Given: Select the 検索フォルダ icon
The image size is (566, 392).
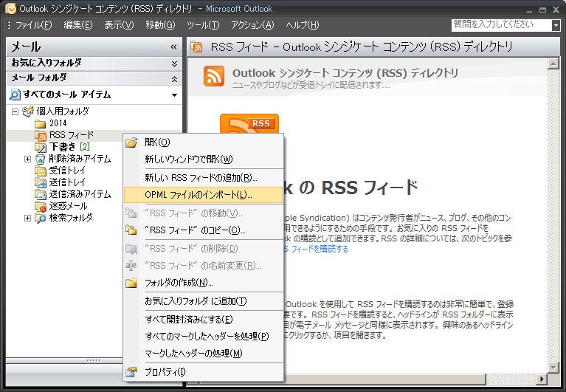Looking at the screenshot, I should pyautogui.click(x=41, y=218).
